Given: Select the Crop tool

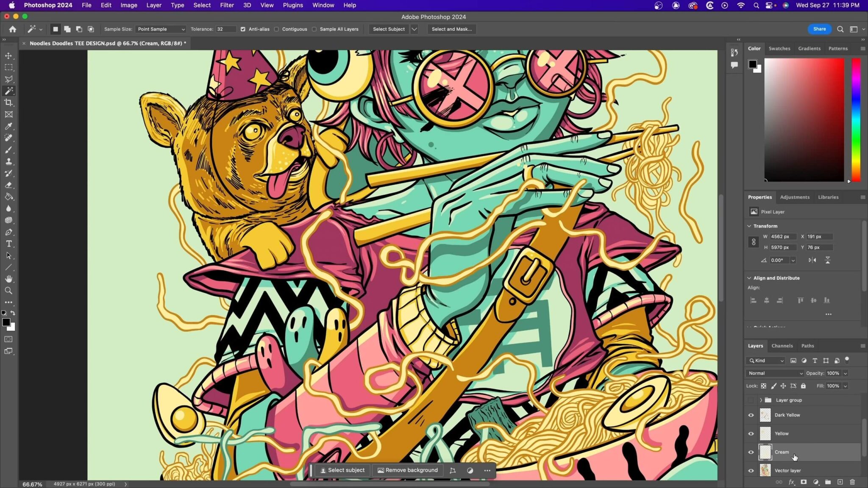Looking at the screenshot, I should tap(8, 103).
